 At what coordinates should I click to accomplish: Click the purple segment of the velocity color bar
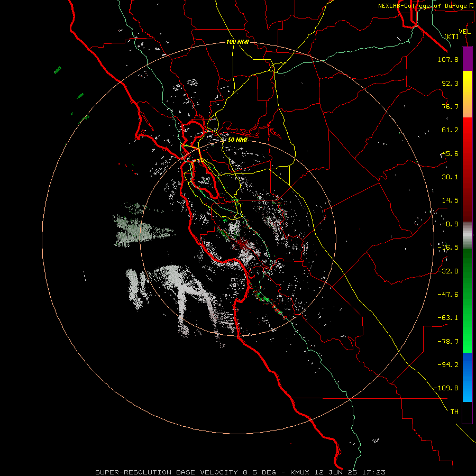(467, 59)
